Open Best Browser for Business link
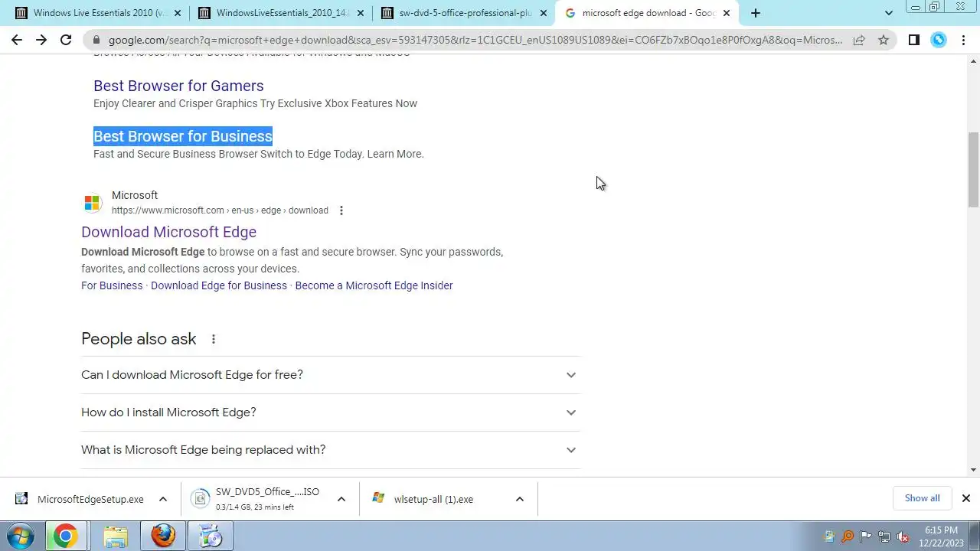 tap(183, 136)
